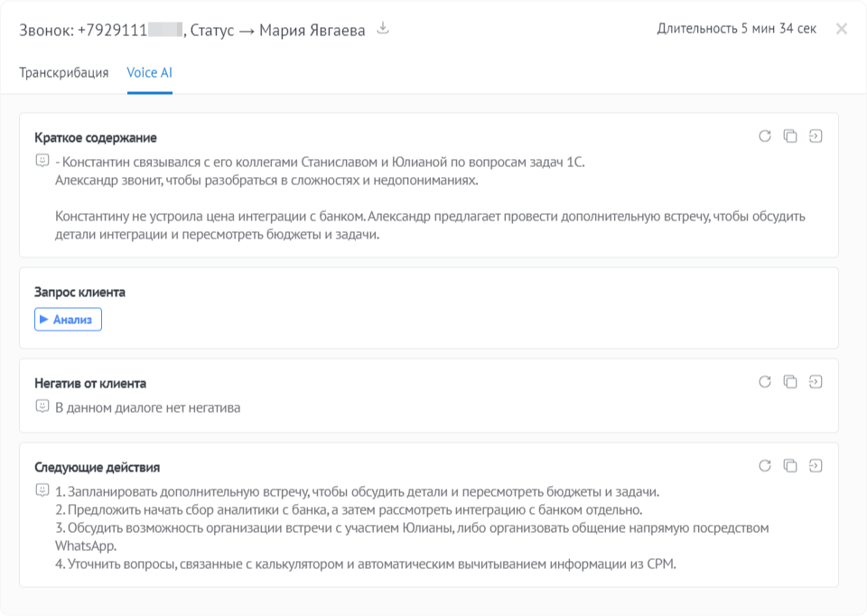Click the line '3. Обсудить возможность организации встречи'
Screen dimensions: 867x616
(412, 537)
